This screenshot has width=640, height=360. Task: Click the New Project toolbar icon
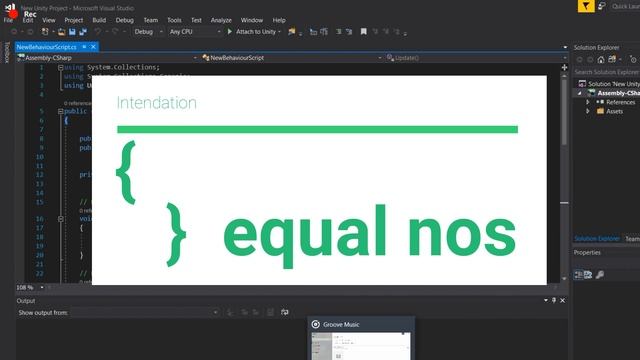pyautogui.click(x=45, y=31)
